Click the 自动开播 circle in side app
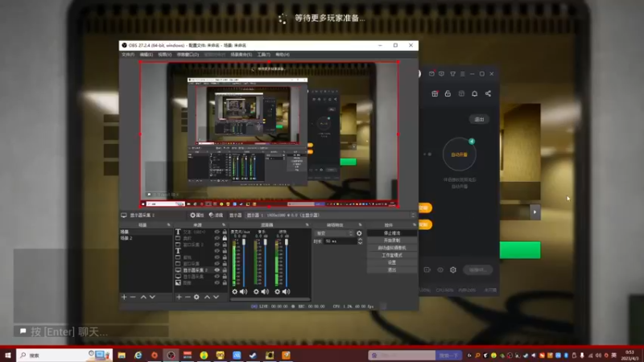 459,154
